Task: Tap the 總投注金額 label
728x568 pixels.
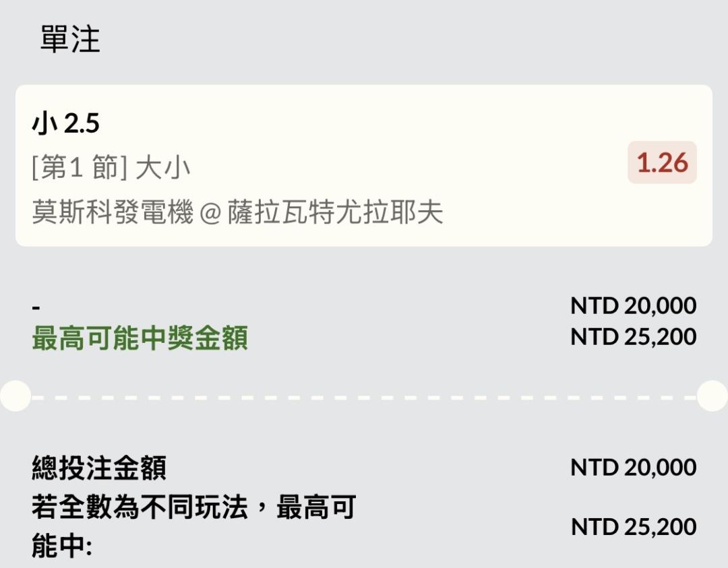Action: 99,468
